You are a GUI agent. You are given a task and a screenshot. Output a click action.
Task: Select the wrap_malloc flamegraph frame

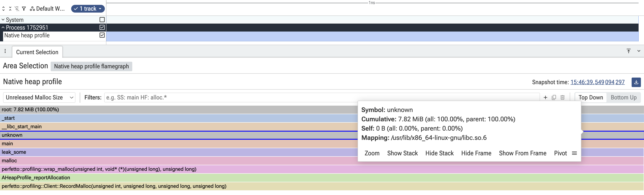(322, 169)
